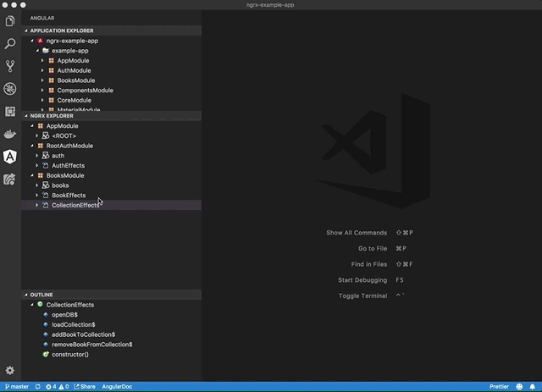Open the Debug view icon
This screenshot has height=392, width=542.
coord(10,89)
